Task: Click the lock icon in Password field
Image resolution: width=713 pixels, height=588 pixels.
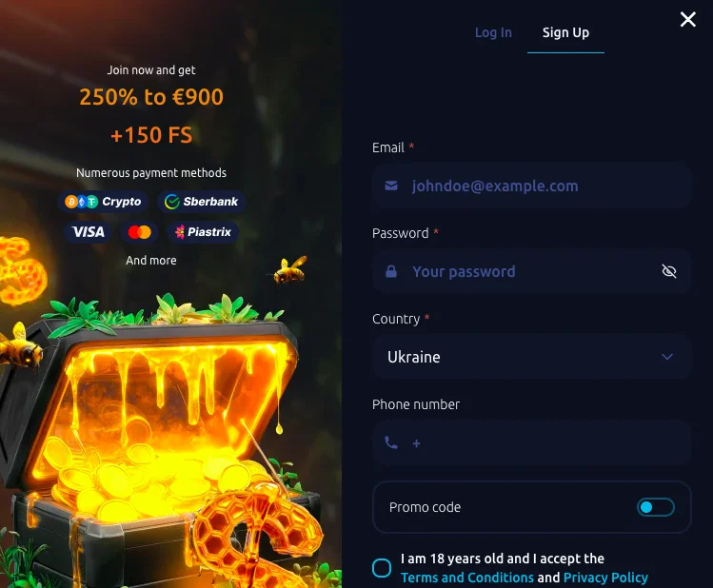Action: 391,271
